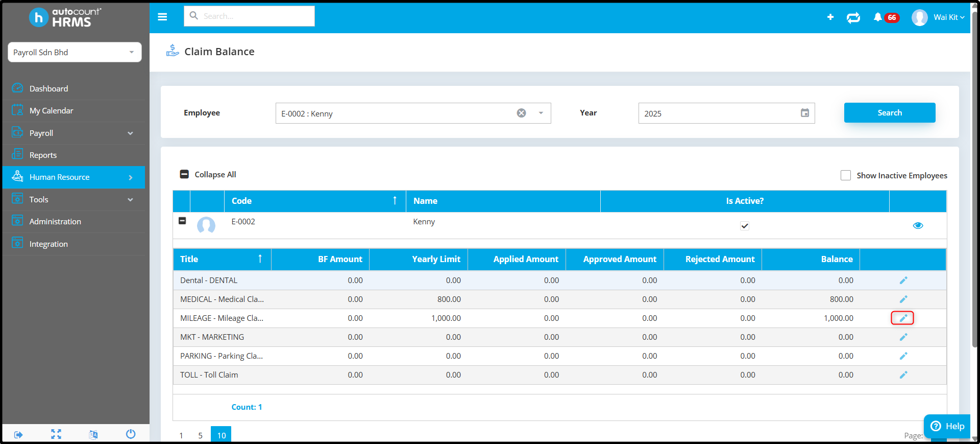Open the Payroll Sdn Bhd company dropdown
The height and width of the screenshot is (444, 980).
tap(75, 52)
